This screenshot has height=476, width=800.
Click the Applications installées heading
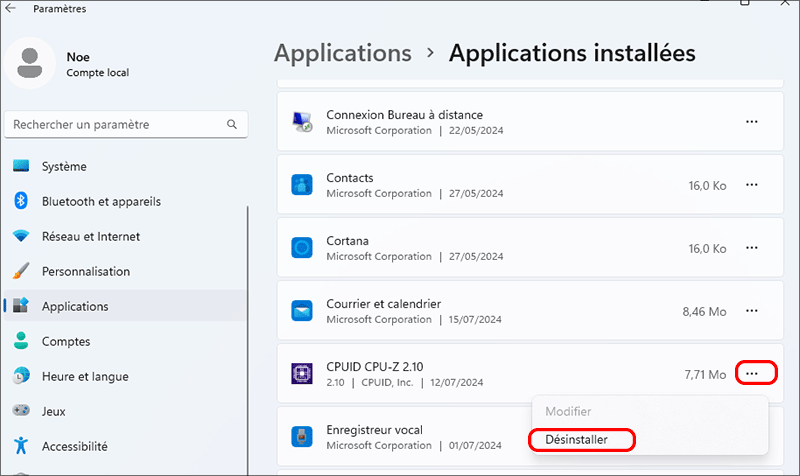[572, 53]
